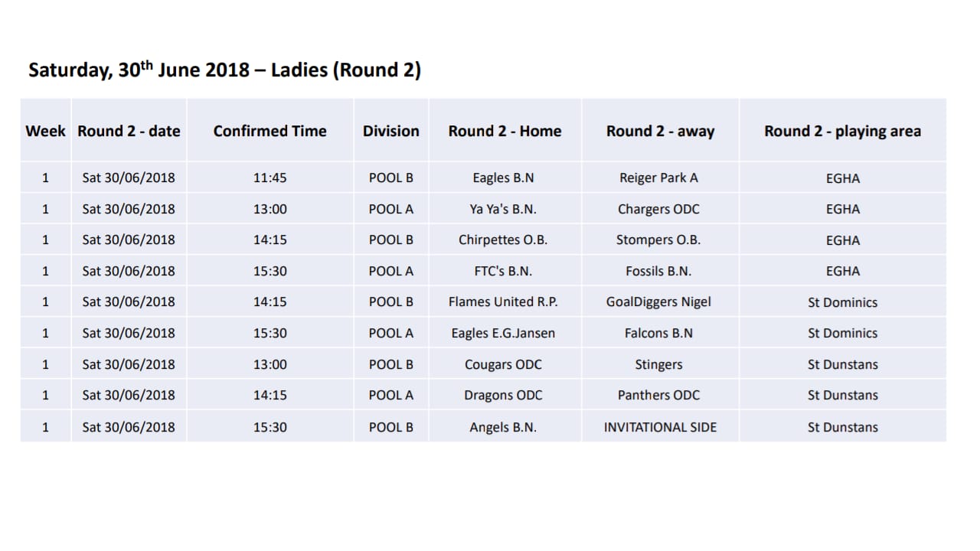The width and height of the screenshot is (980, 551).
Task: Click the 'Ya Ya's B.N.' team cell
Action: coord(503,209)
